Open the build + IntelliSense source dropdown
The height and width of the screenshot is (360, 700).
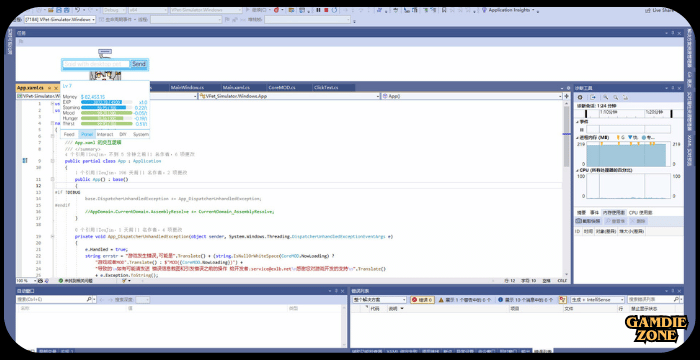pyautogui.click(x=597, y=300)
